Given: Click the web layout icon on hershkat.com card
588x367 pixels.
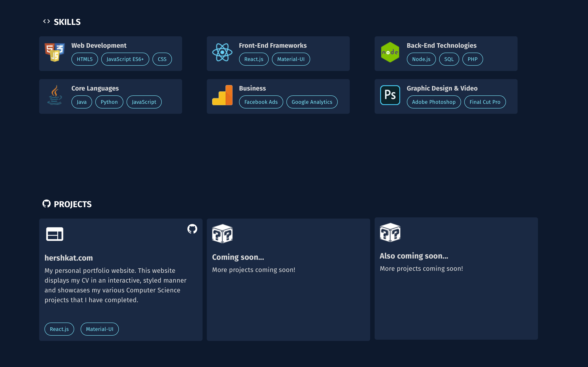Looking at the screenshot, I should point(55,234).
